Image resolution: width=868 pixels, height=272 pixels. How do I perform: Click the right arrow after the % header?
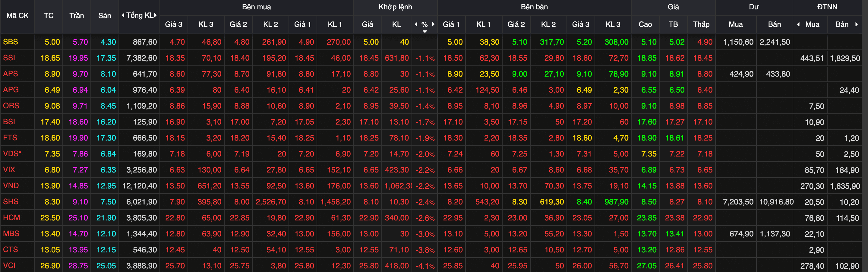click(x=433, y=24)
